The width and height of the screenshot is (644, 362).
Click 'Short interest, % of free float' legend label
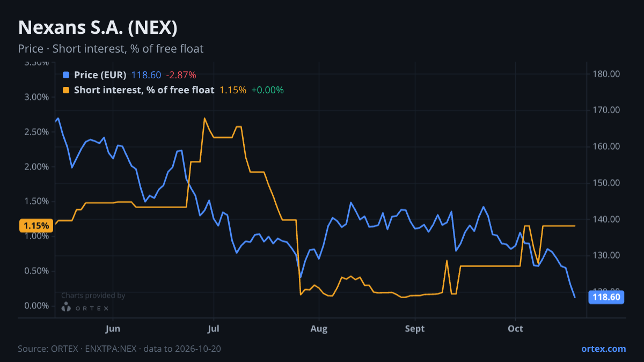click(144, 90)
